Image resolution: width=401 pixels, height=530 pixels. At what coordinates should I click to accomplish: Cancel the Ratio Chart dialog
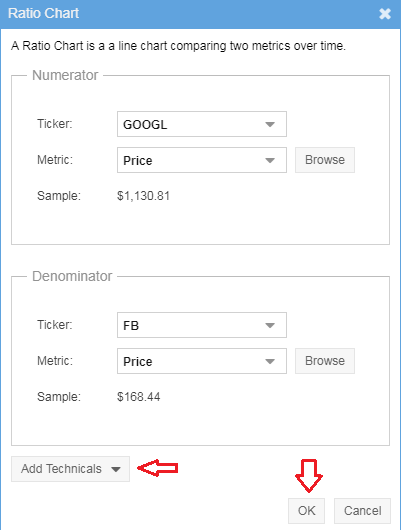point(362,510)
